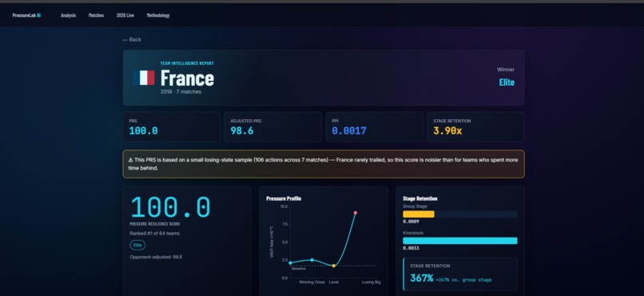Image resolution: width=644 pixels, height=296 pixels.
Task: Click the first blue chart point on the y-axis
Action: (x=290, y=262)
